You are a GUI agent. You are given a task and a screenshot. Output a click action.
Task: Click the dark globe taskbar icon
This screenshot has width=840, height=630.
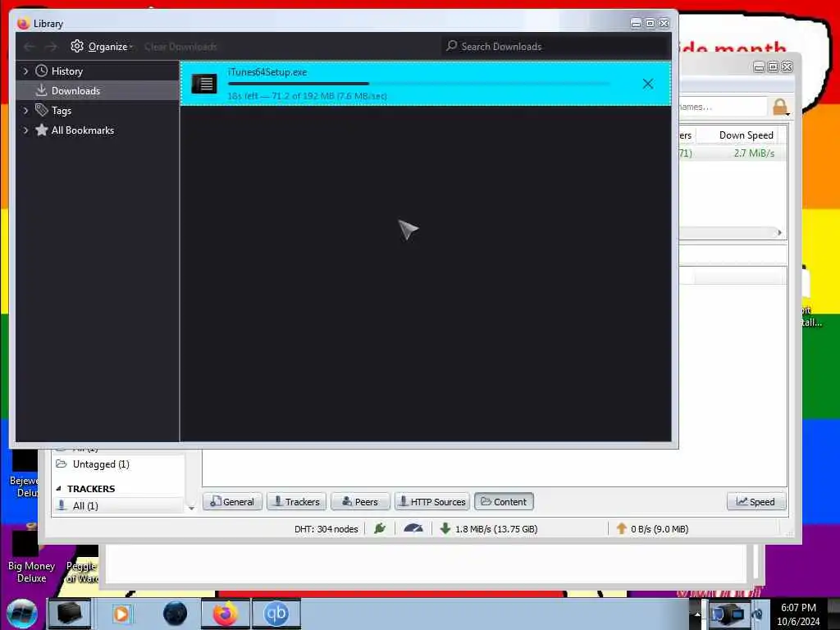176,614
